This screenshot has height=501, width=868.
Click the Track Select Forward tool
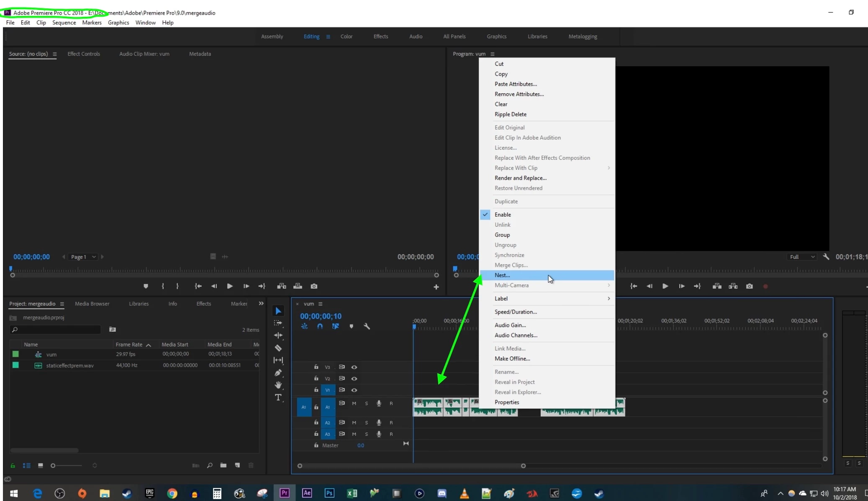tap(278, 323)
